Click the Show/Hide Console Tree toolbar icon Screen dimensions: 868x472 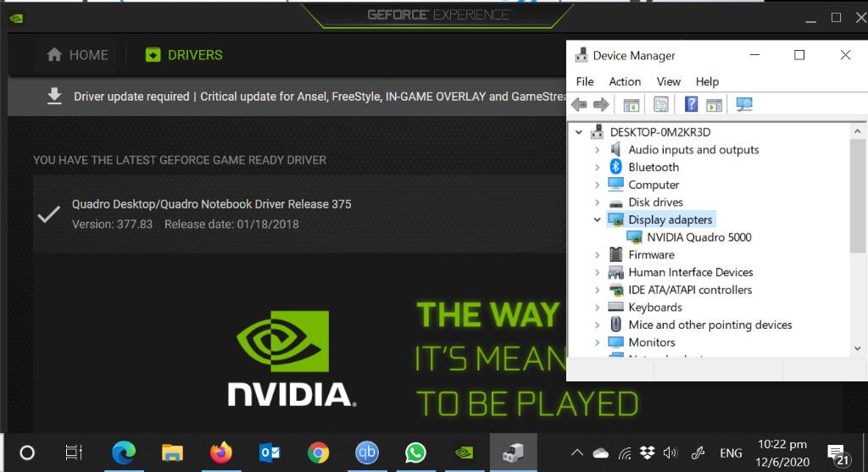[631, 104]
